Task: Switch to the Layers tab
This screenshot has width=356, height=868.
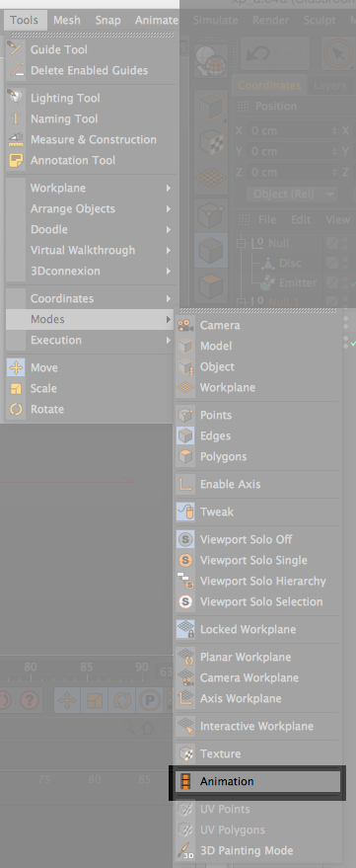Action: (330, 85)
